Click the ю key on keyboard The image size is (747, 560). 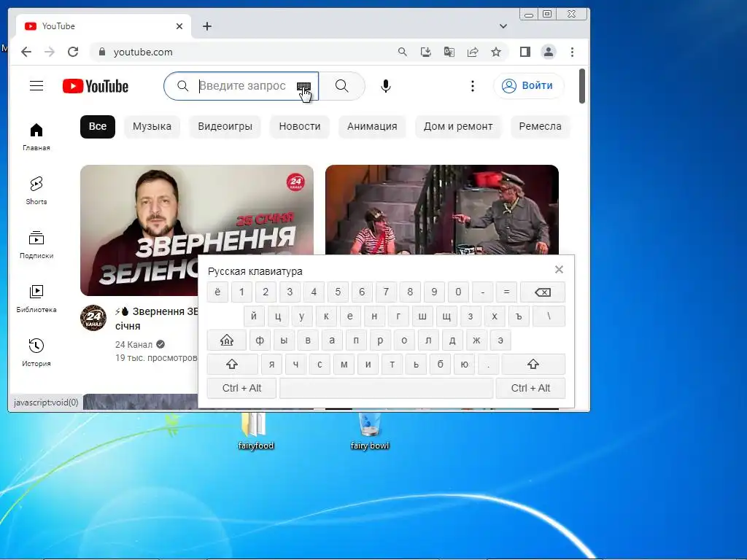(x=464, y=365)
